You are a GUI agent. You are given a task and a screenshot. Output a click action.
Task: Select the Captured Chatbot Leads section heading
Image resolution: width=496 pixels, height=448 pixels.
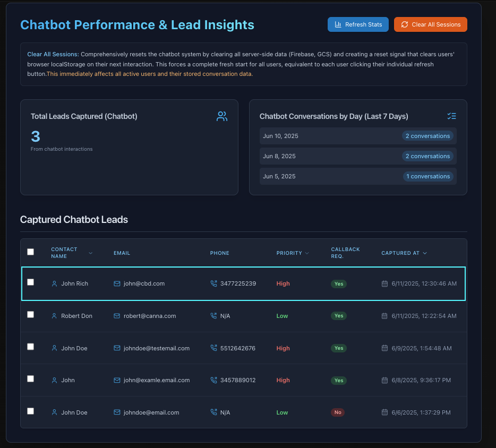click(x=74, y=219)
